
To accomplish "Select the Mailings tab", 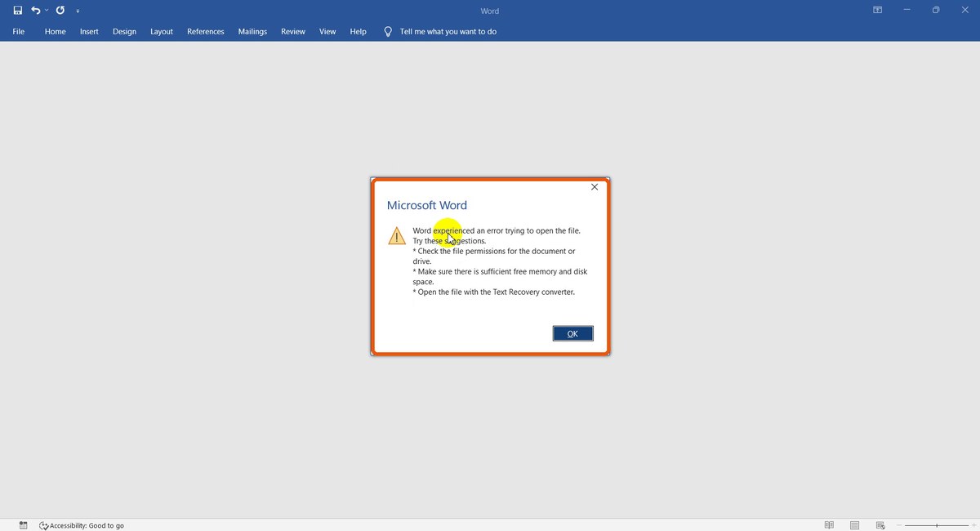I will pos(252,32).
